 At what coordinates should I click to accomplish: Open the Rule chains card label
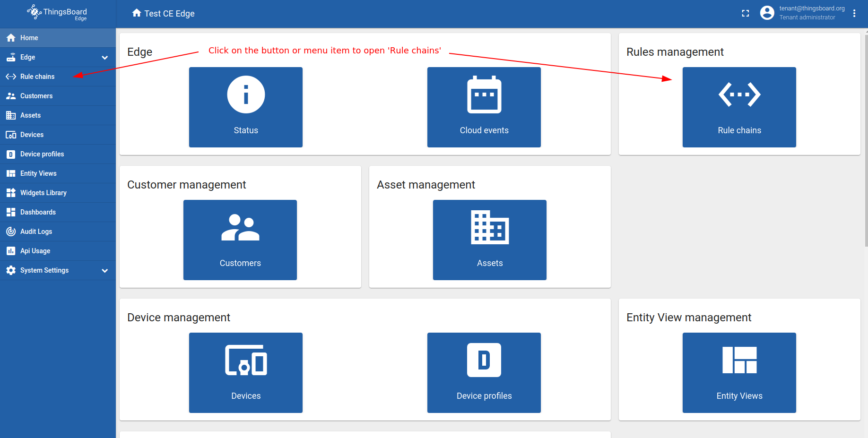[739, 130]
